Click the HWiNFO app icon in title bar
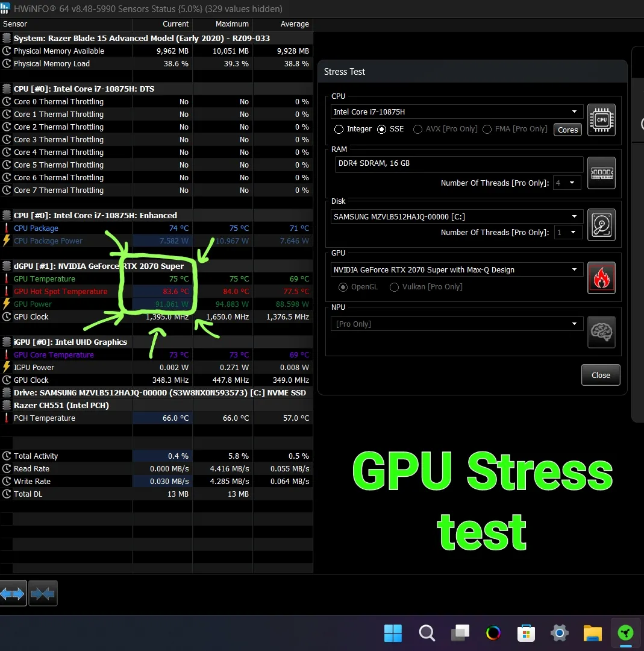Screen dimensions: 644x651 point(5,8)
